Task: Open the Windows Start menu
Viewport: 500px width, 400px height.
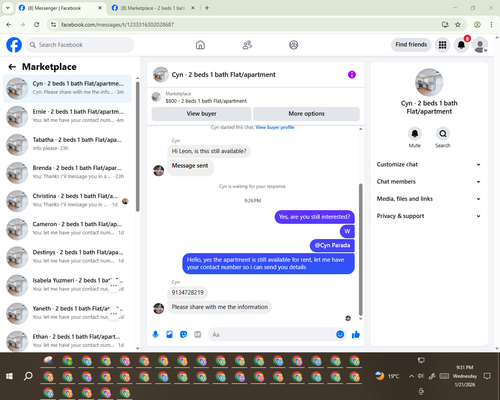Action: coord(9,376)
